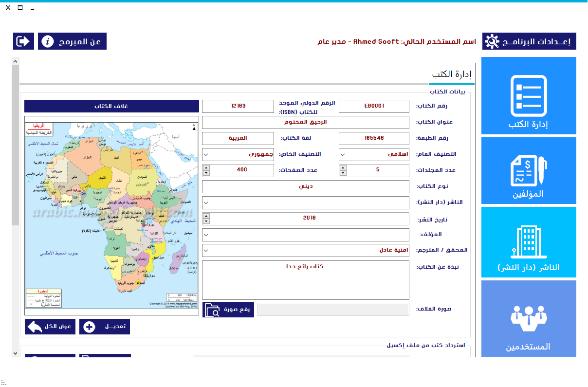This screenshot has width=588, height=387.
Task: Decrease عدد الصفحات page count
Action: (206, 173)
